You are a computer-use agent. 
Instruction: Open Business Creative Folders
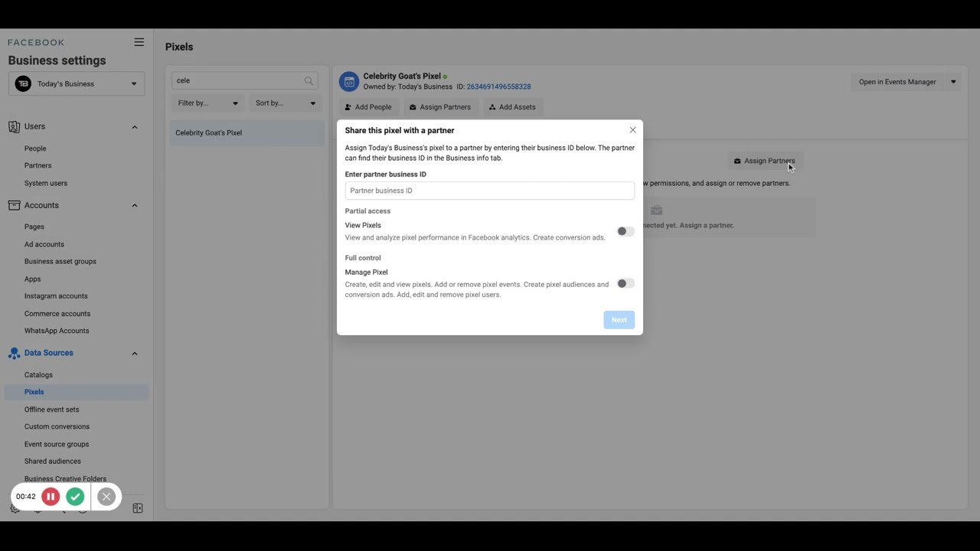coord(65,479)
